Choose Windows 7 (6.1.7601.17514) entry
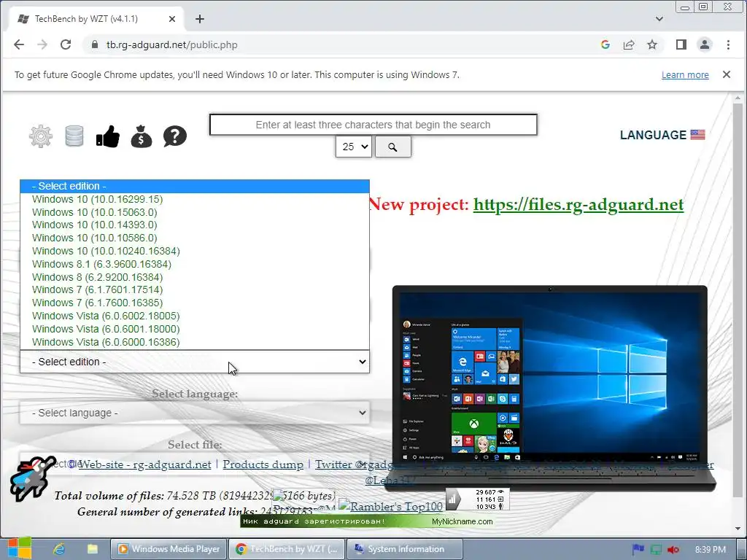 (194, 290)
